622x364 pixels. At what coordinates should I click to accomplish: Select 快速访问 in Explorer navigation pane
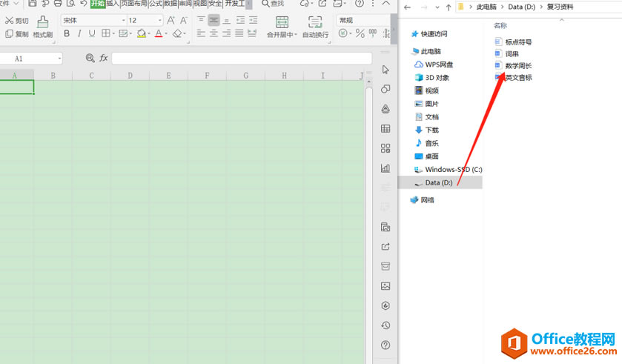coord(429,34)
